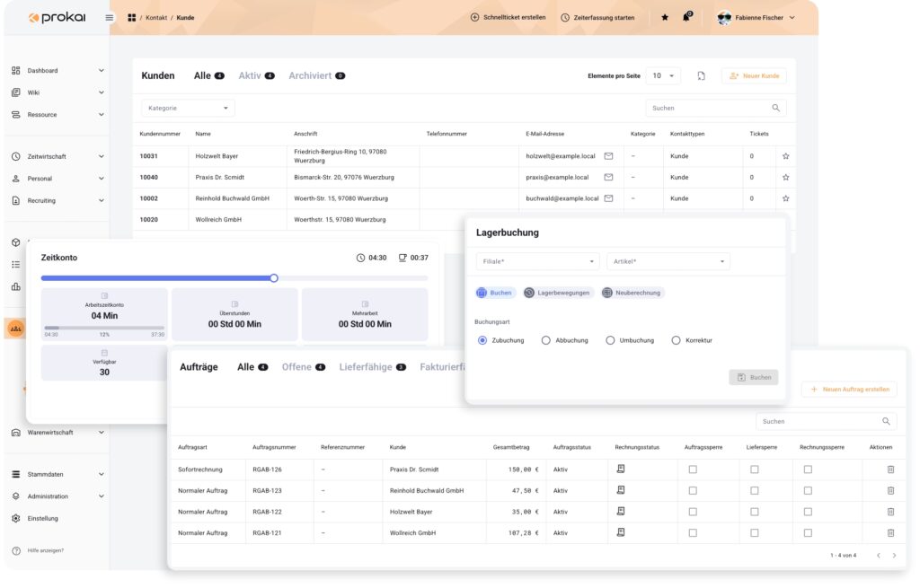Click the export icon beside Neuer Kunde
The image size is (920, 588).
(x=701, y=75)
